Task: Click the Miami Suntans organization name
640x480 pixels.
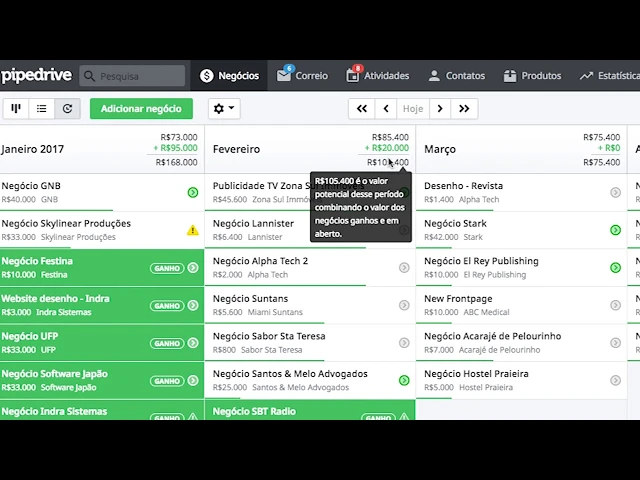Action: (x=275, y=312)
